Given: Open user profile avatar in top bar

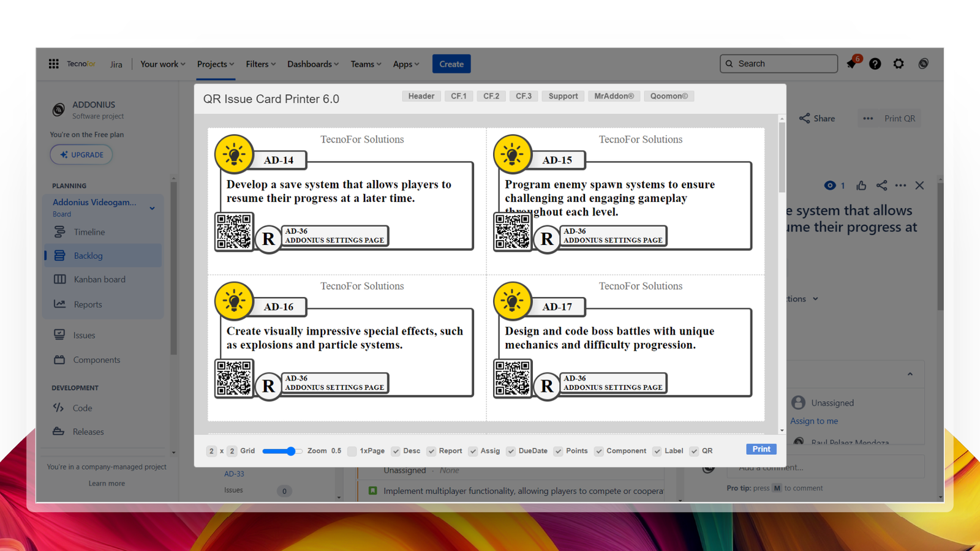Looking at the screenshot, I should pyautogui.click(x=923, y=64).
